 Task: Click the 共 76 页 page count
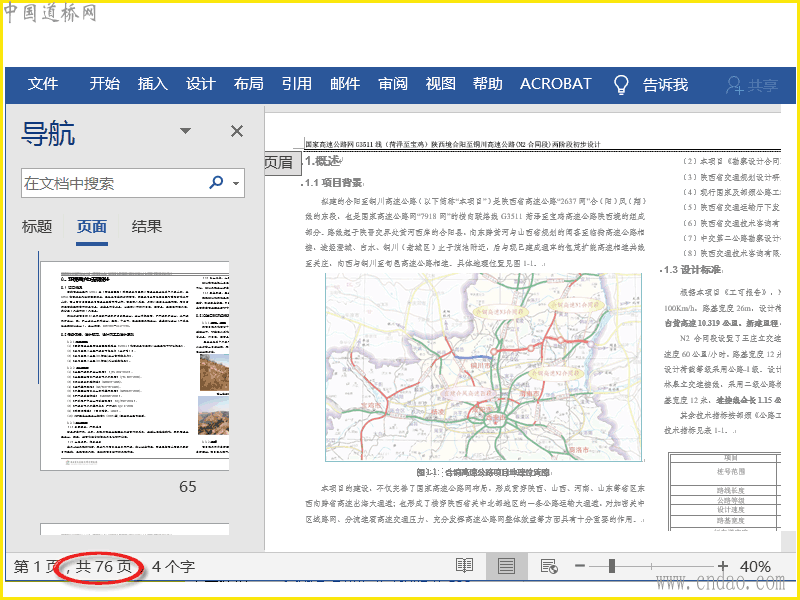coord(104,567)
